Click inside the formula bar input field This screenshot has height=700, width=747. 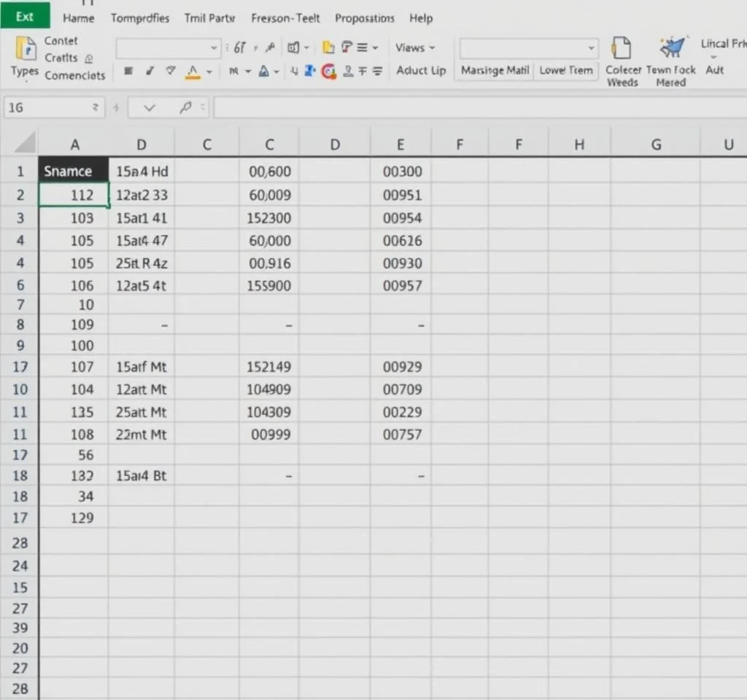tap(474, 108)
